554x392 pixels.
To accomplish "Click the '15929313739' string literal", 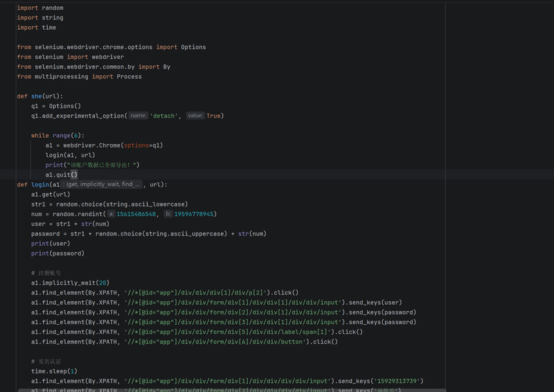I will pos(397,381).
